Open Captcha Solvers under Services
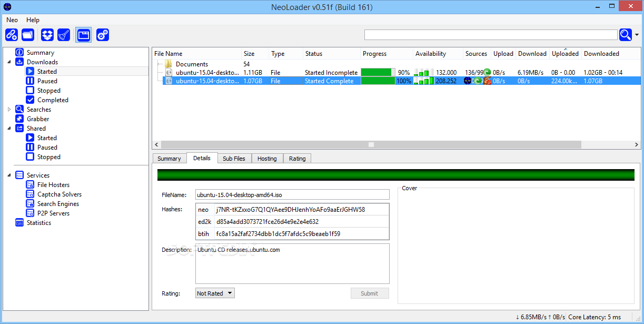 [x=60, y=194]
